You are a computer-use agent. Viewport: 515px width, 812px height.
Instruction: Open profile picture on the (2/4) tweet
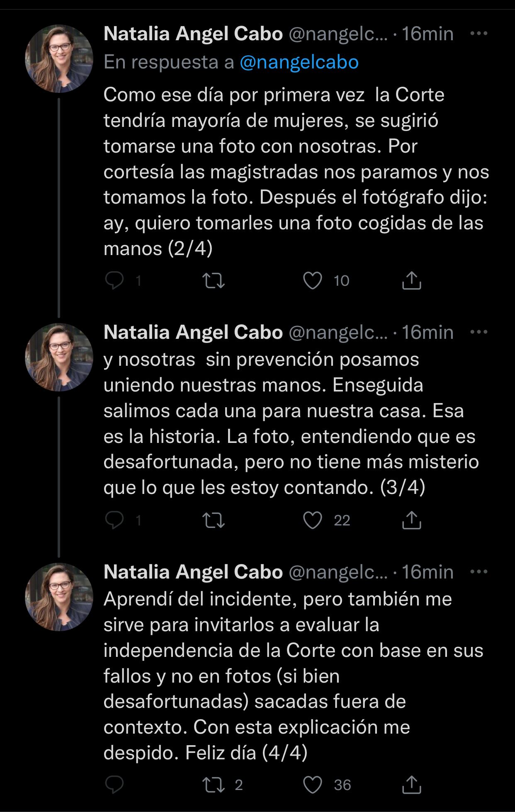pyautogui.click(x=59, y=58)
